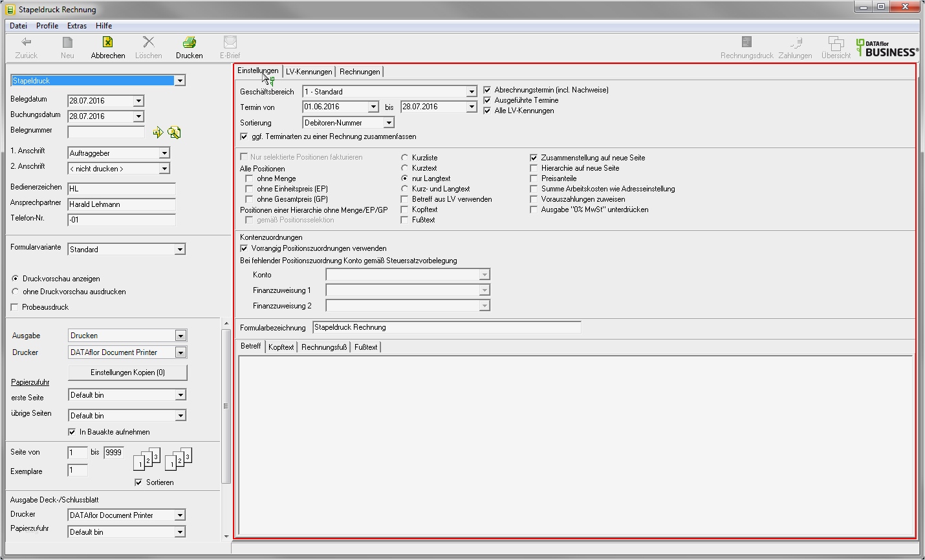Screen dimensions: 925x560
Task: Enable the Probeausdruck checkbox
Action: (x=15, y=307)
